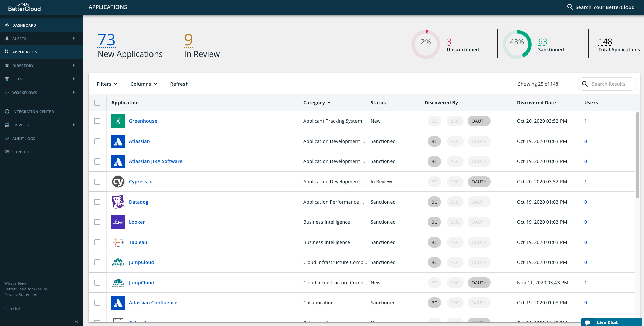644x326 pixels.
Task: Check the Atlassian Confluence row checkbox
Action: click(97, 303)
